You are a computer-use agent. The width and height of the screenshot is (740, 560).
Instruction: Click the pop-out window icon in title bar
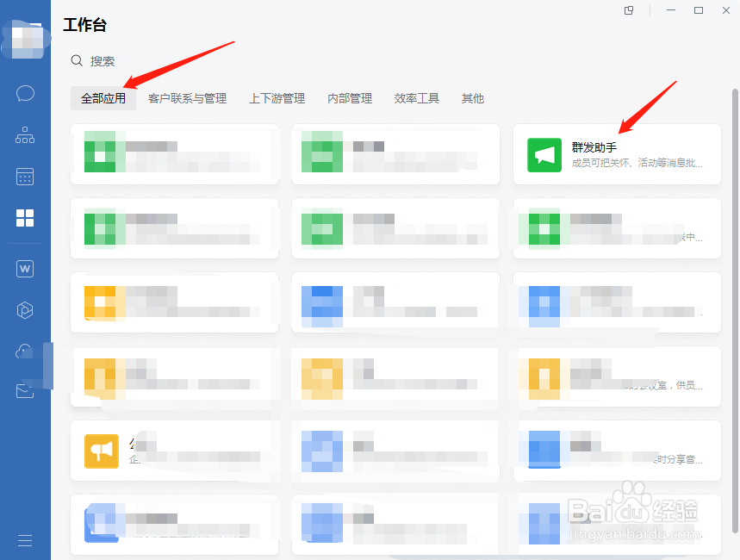(x=629, y=11)
